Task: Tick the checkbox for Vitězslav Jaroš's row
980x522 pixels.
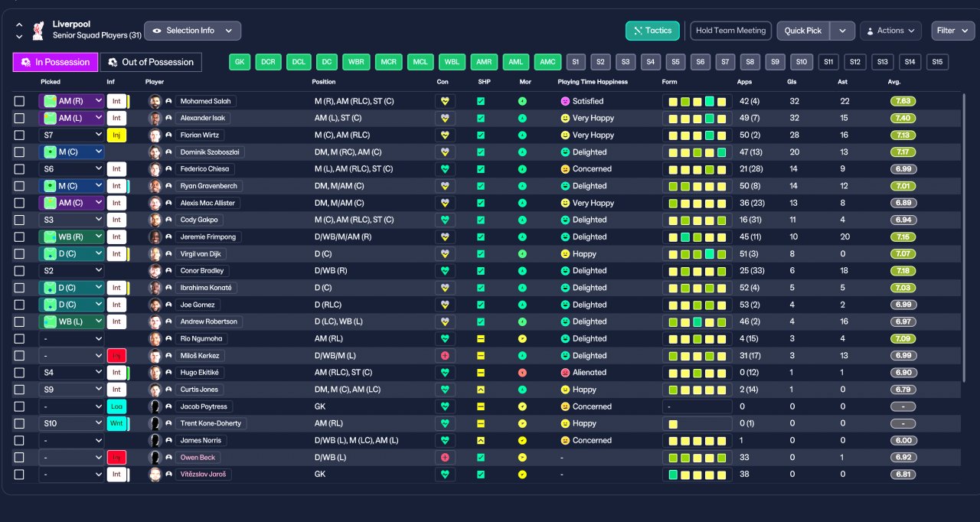Action: click(x=19, y=475)
